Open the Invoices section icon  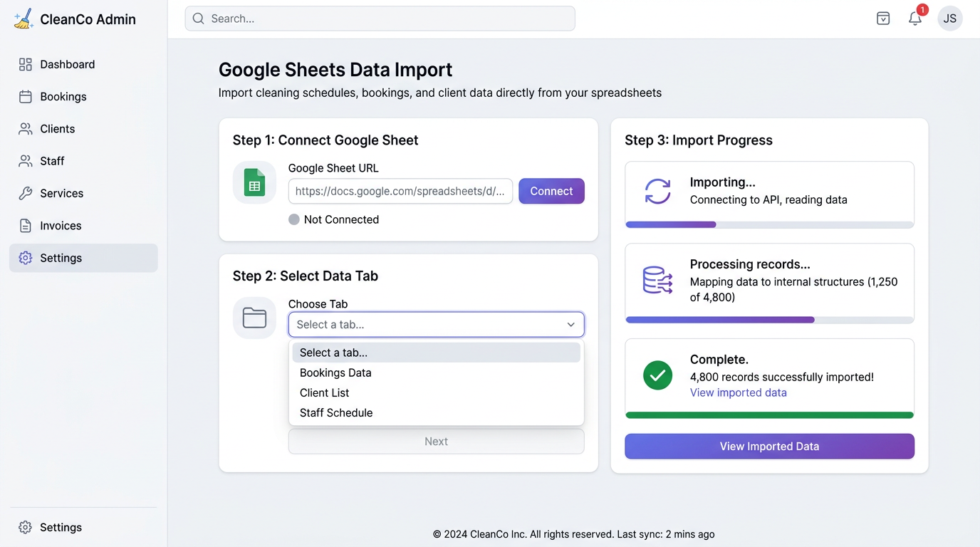[x=26, y=225]
